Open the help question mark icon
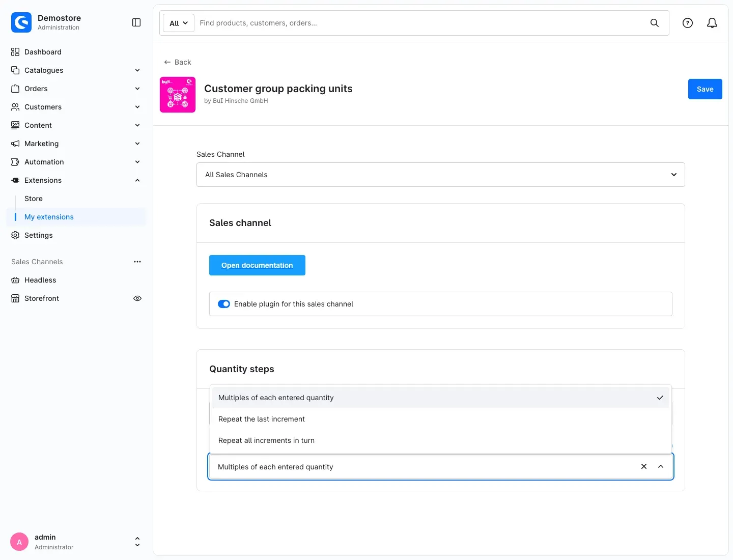 (x=688, y=23)
